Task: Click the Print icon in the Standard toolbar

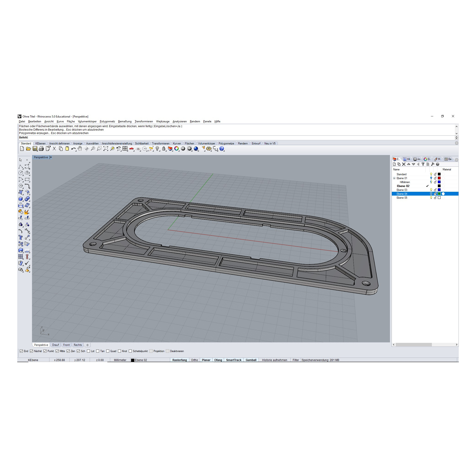Action: click(x=41, y=149)
